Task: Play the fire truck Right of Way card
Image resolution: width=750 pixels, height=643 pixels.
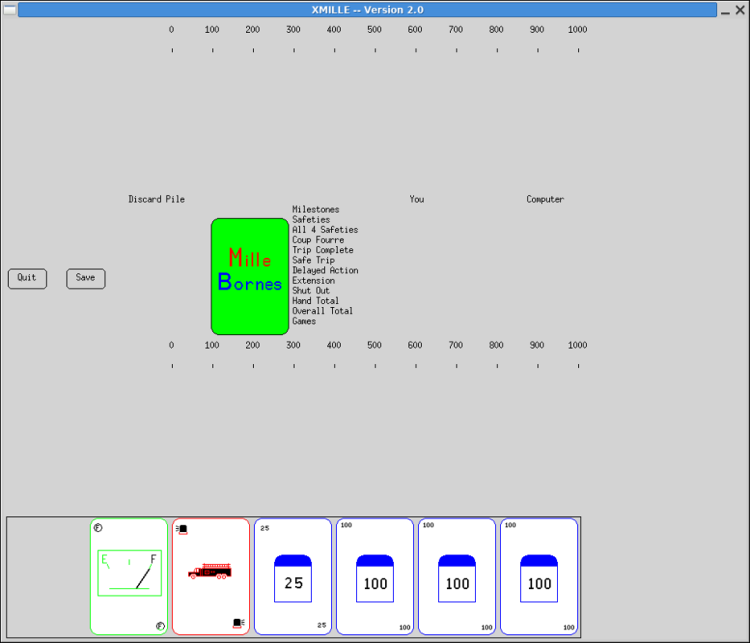Action: point(211,576)
